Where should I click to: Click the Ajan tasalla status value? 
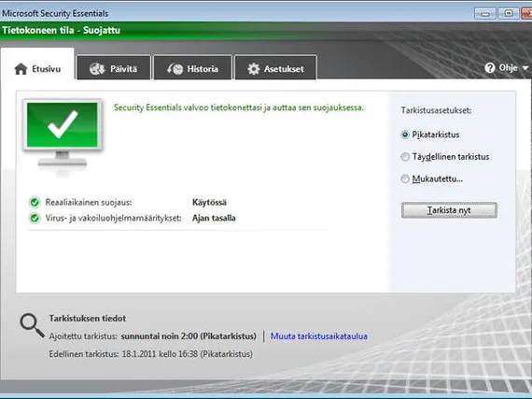214,218
